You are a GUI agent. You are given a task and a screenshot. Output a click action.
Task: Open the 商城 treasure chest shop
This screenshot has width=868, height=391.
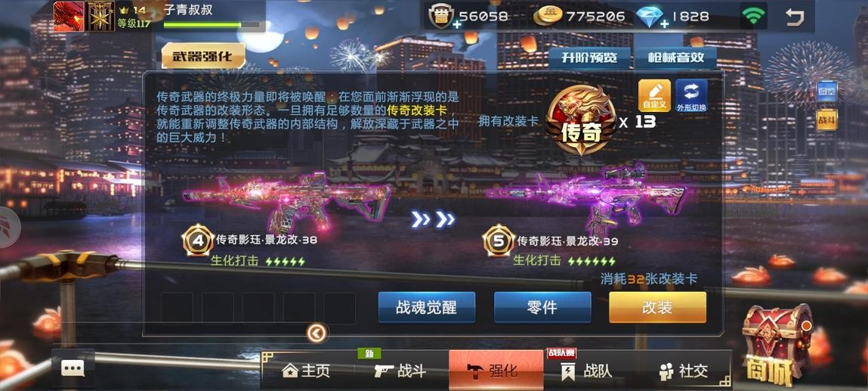tap(777, 344)
